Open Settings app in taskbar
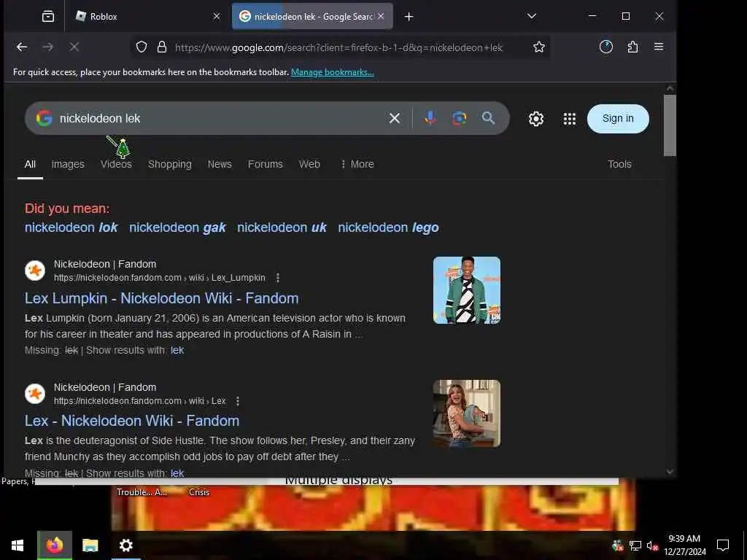This screenshot has height=560, width=747. (125, 545)
